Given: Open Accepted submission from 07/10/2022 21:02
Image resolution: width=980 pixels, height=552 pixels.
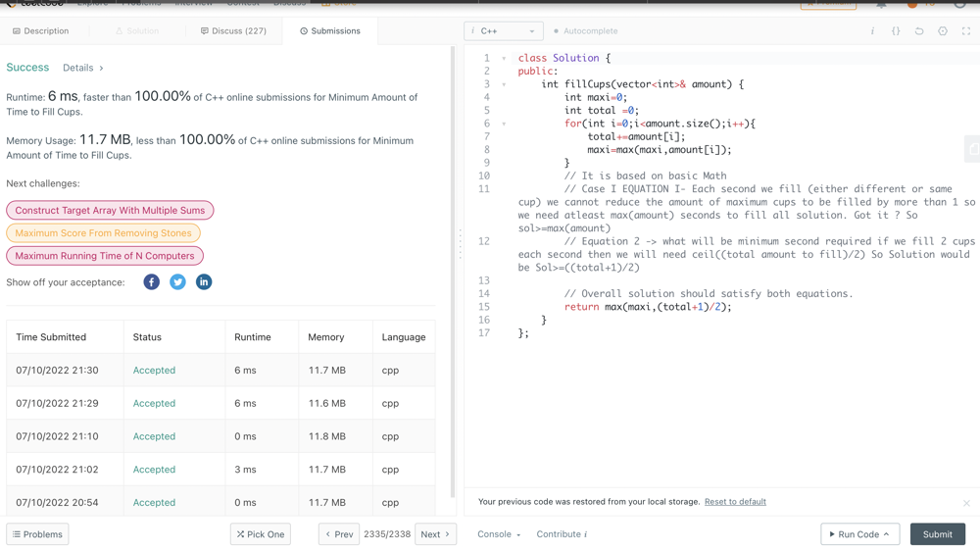Looking at the screenshot, I should point(154,470).
